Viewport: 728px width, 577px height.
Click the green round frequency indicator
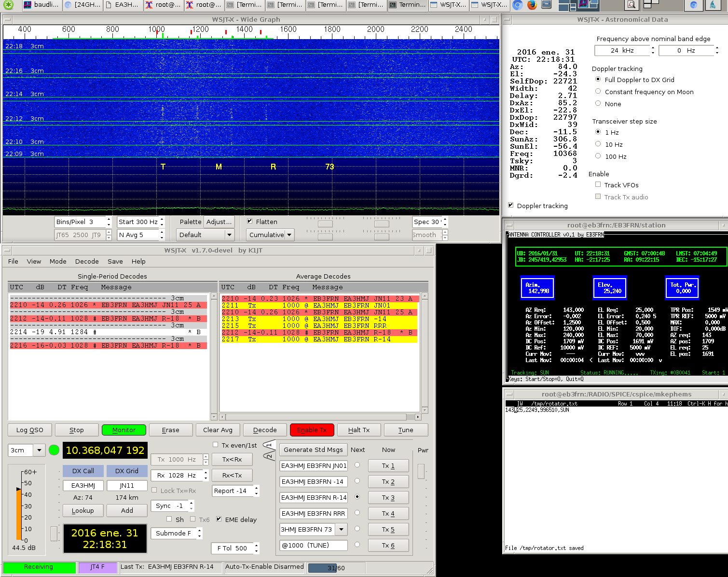(54, 450)
